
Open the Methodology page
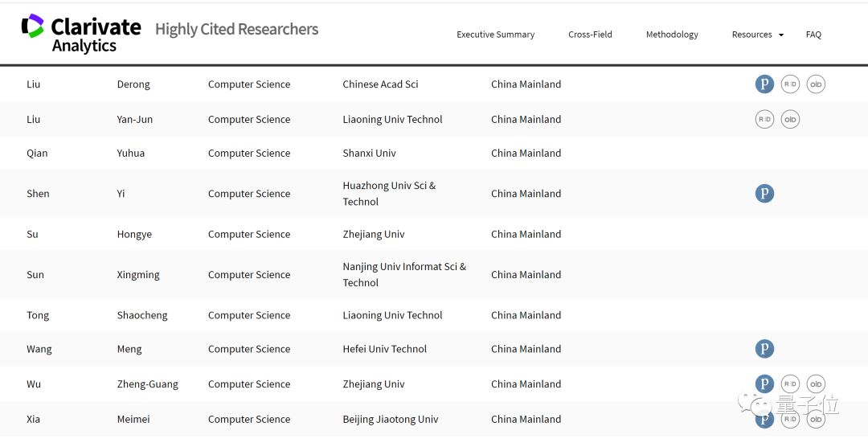click(x=672, y=35)
